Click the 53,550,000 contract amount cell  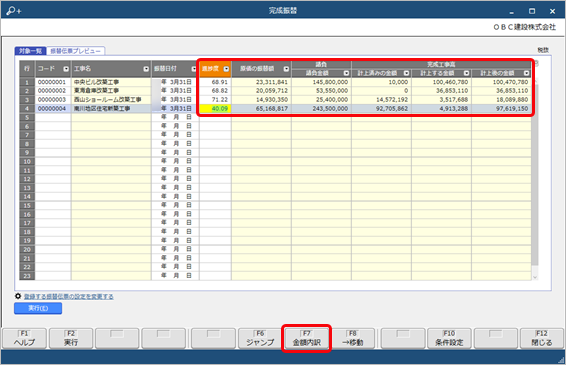pyautogui.click(x=321, y=91)
